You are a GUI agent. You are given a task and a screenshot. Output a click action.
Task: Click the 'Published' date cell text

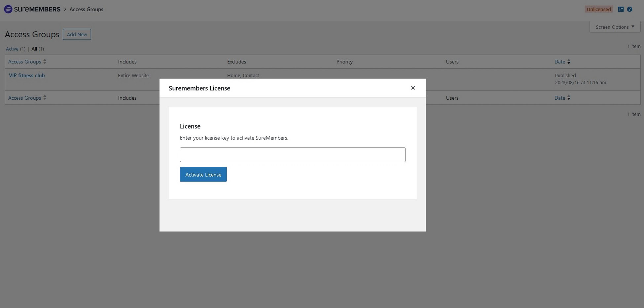tap(565, 76)
